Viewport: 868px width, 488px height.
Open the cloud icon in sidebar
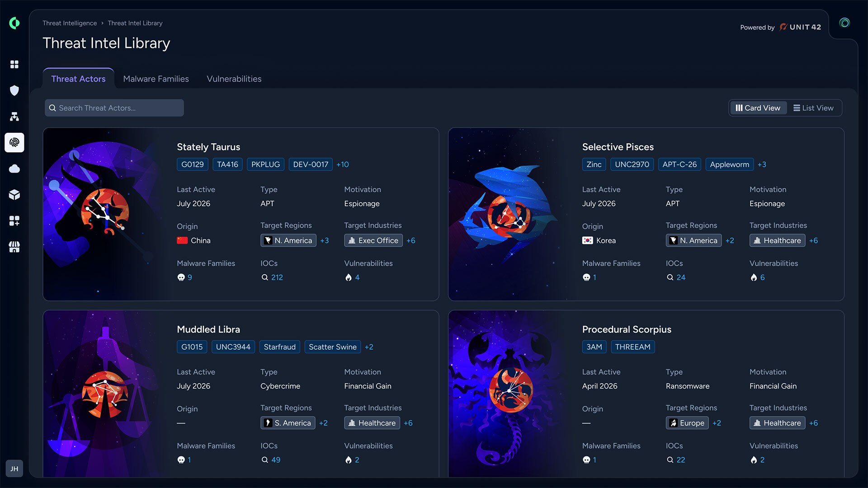coord(14,169)
